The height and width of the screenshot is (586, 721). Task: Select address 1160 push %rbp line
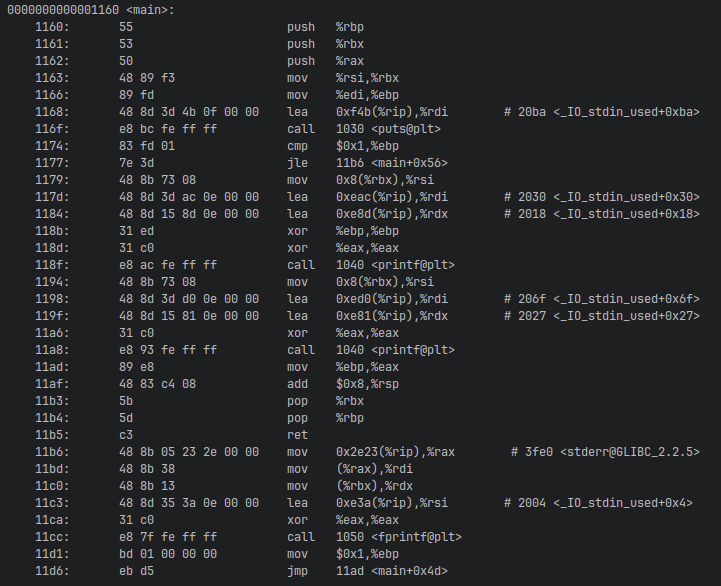[x=200, y=27]
